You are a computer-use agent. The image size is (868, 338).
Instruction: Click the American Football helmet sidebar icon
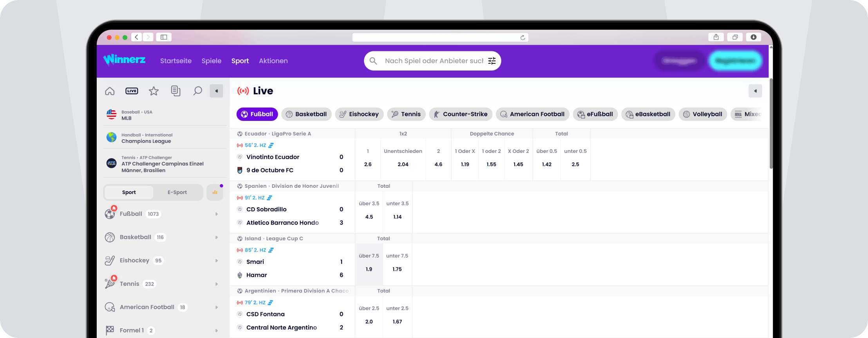tap(110, 307)
